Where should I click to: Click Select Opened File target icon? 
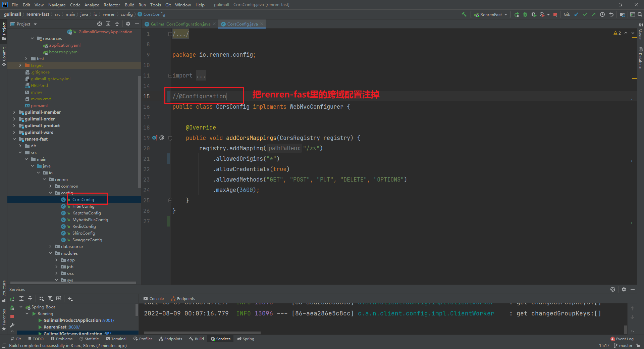100,24
